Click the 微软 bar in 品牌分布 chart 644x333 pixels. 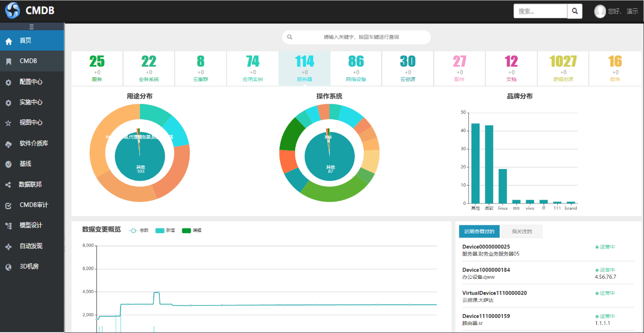(489, 164)
